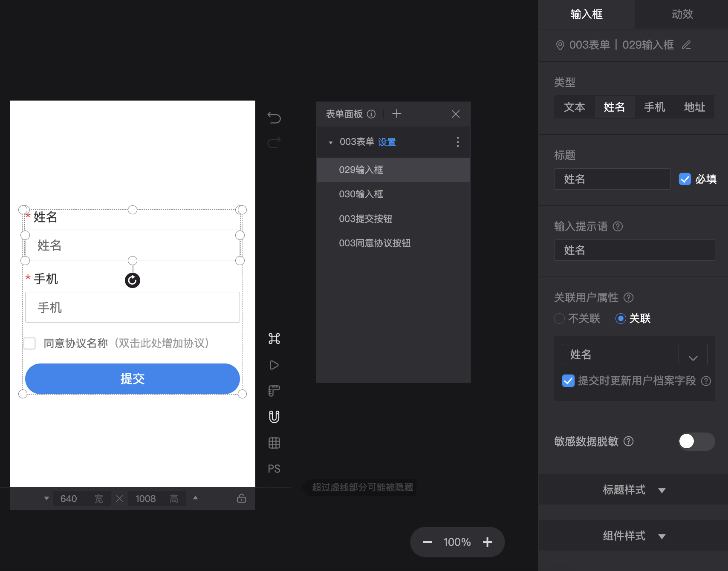
Task: Zoom out with the minus button
Action: pyautogui.click(x=427, y=542)
